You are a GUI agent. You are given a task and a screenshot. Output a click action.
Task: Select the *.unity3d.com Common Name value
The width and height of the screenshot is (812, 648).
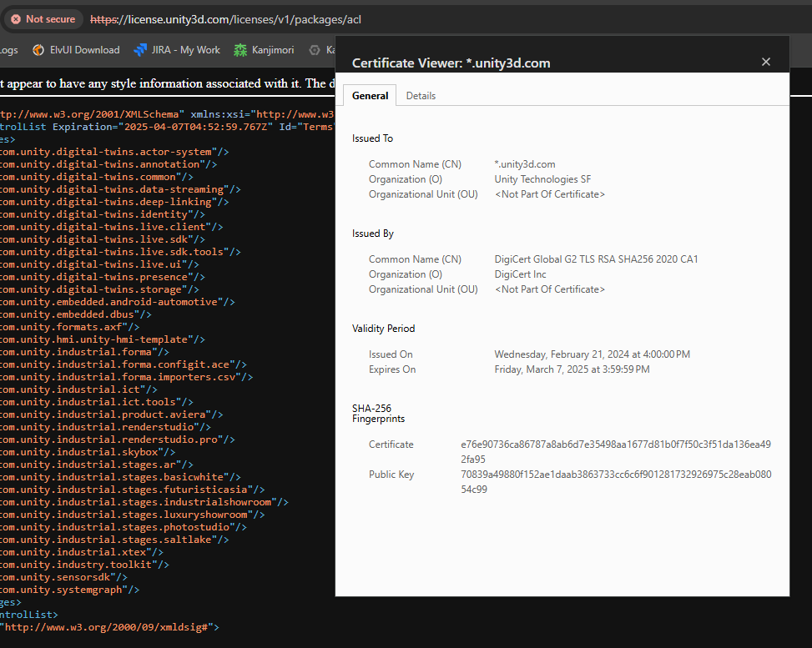pos(527,163)
